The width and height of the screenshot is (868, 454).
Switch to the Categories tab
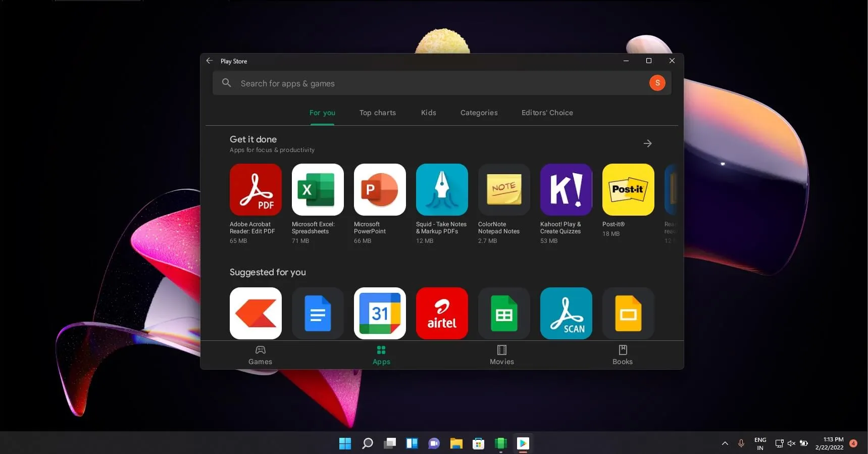pos(479,113)
